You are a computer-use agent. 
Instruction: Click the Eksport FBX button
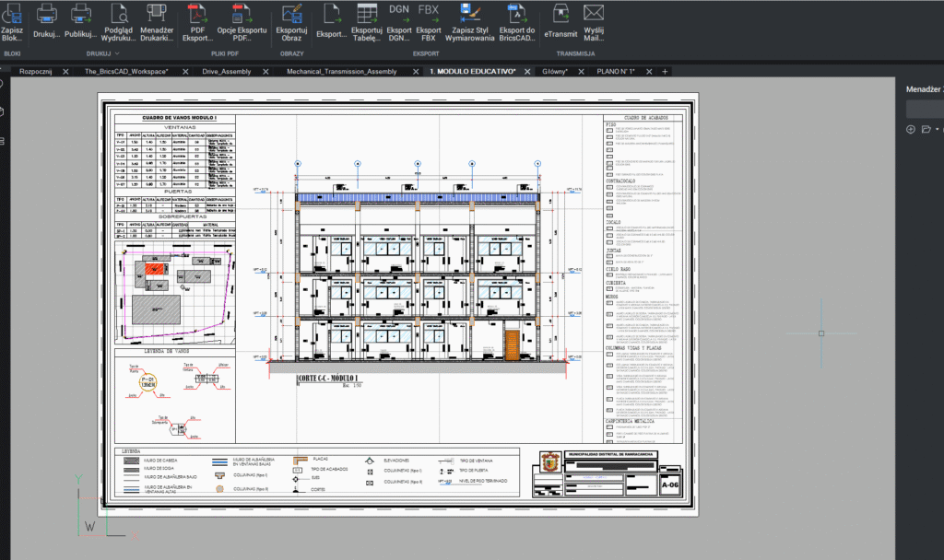[x=428, y=14]
